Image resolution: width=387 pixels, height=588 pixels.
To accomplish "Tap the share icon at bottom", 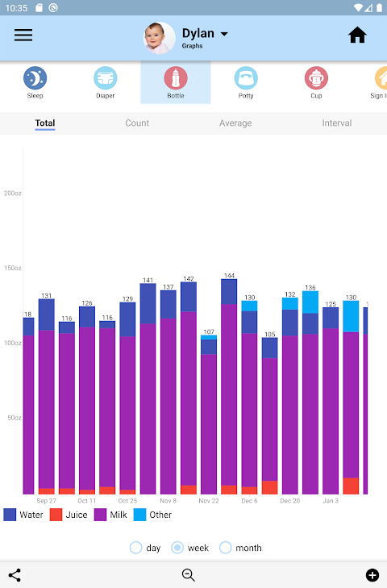I will tap(15, 575).
